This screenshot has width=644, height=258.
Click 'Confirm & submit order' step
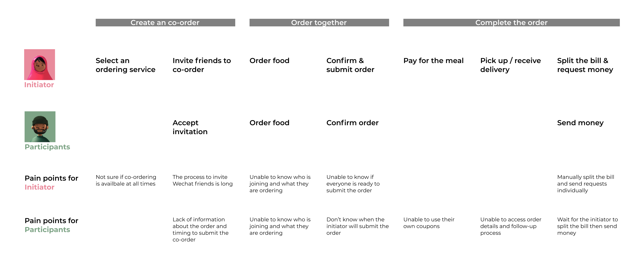click(350, 65)
